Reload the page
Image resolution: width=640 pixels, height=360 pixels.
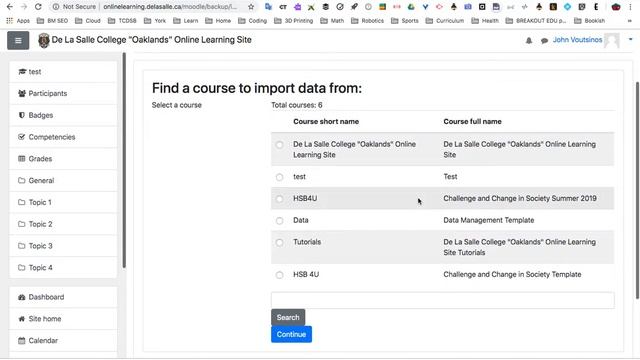click(x=38, y=7)
